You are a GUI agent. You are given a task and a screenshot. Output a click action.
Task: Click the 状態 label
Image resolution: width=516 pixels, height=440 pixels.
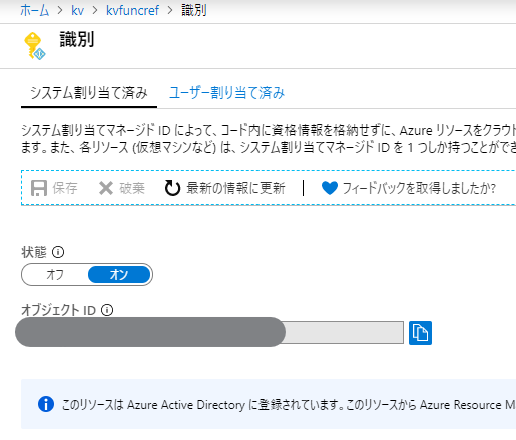pyautogui.click(x=34, y=252)
